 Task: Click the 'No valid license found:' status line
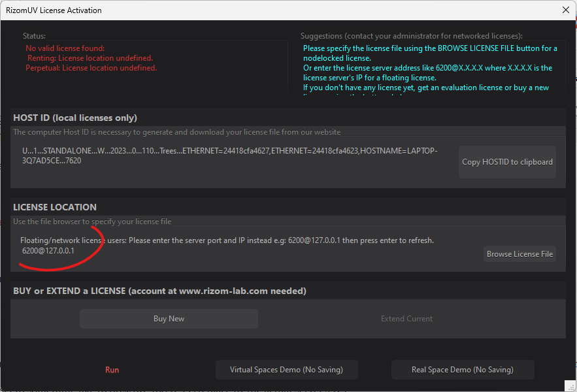[65, 48]
